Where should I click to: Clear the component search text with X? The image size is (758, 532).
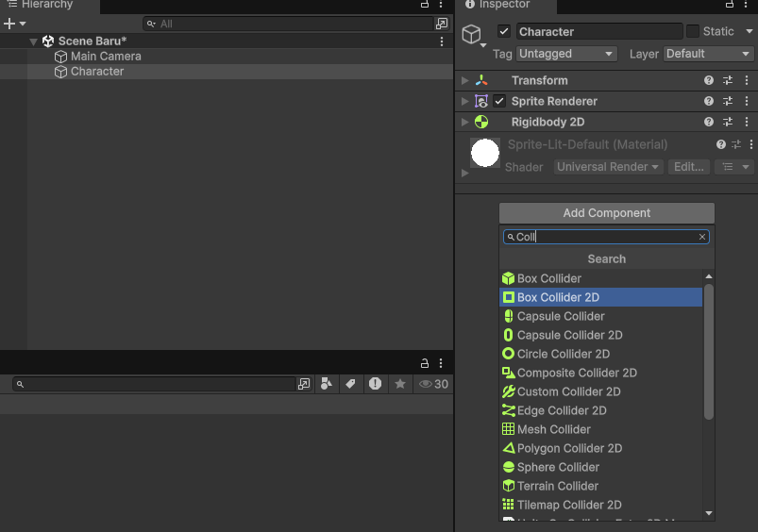pos(702,237)
